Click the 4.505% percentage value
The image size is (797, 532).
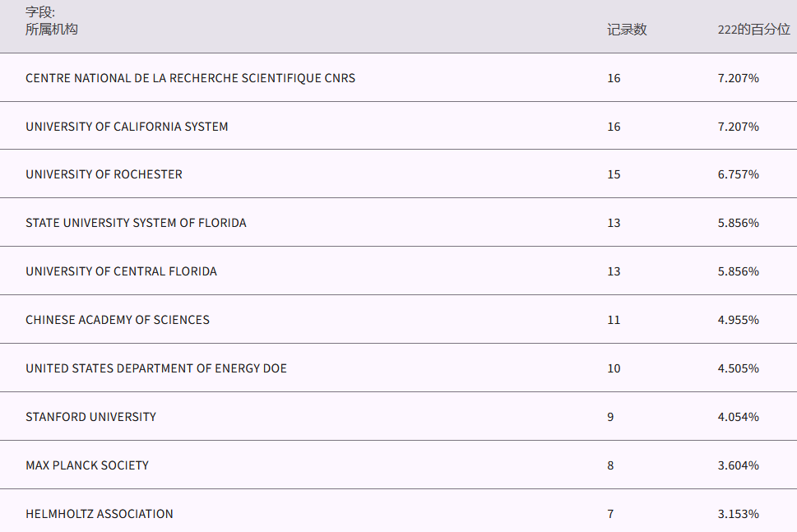click(x=738, y=368)
